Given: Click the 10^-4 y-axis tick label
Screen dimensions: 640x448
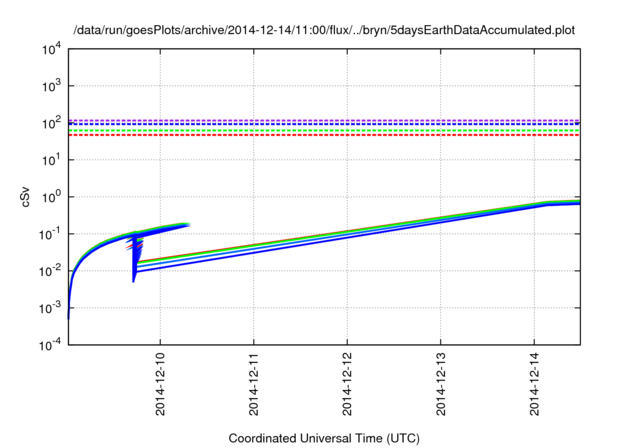Looking at the screenshot, I should (x=50, y=345).
